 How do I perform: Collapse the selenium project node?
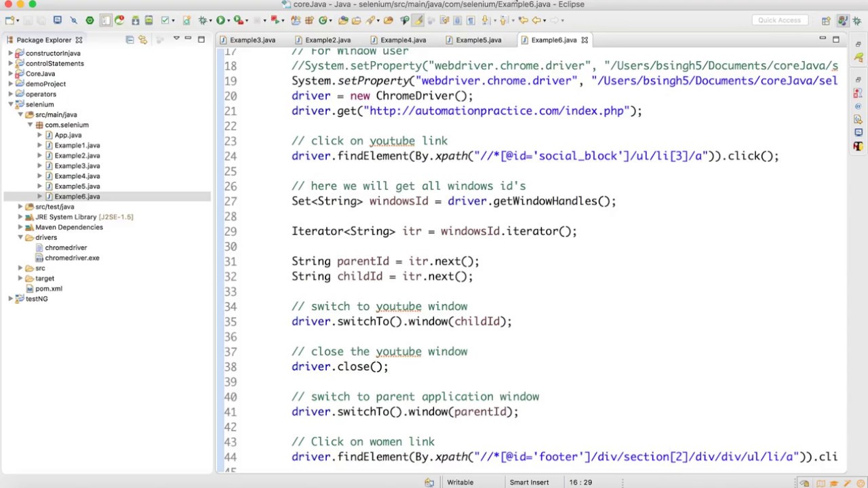pyautogui.click(x=11, y=104)
